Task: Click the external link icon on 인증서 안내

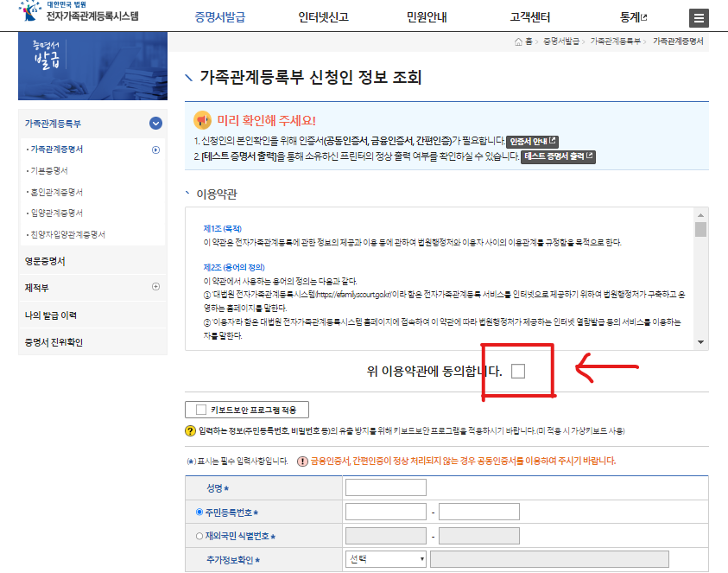Action: (x=553, y=139)
